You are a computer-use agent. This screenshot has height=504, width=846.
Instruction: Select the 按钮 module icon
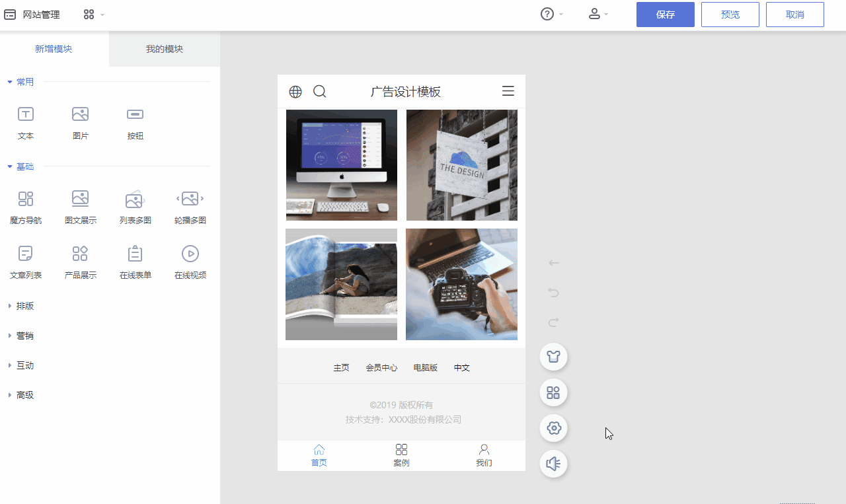(135, 114)
